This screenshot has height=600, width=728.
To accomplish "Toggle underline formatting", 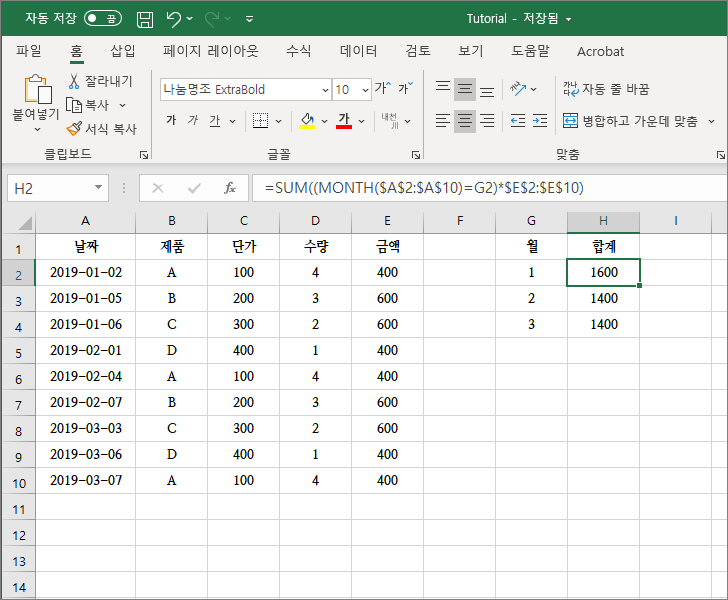I will 214,121.
